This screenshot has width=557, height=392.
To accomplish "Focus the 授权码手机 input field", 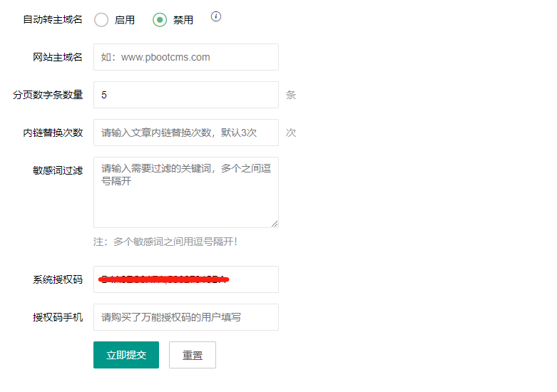I will click(x=185, y=317).
